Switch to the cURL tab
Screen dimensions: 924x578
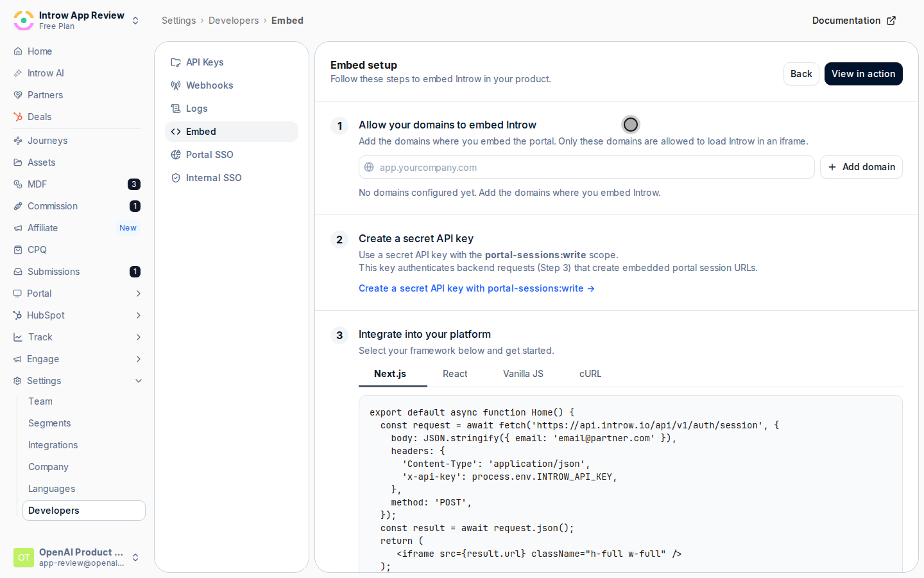coord(590,374)
